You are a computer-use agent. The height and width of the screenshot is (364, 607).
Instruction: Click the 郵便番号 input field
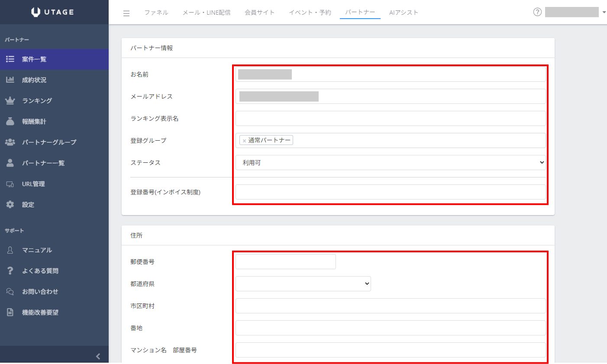286,262
